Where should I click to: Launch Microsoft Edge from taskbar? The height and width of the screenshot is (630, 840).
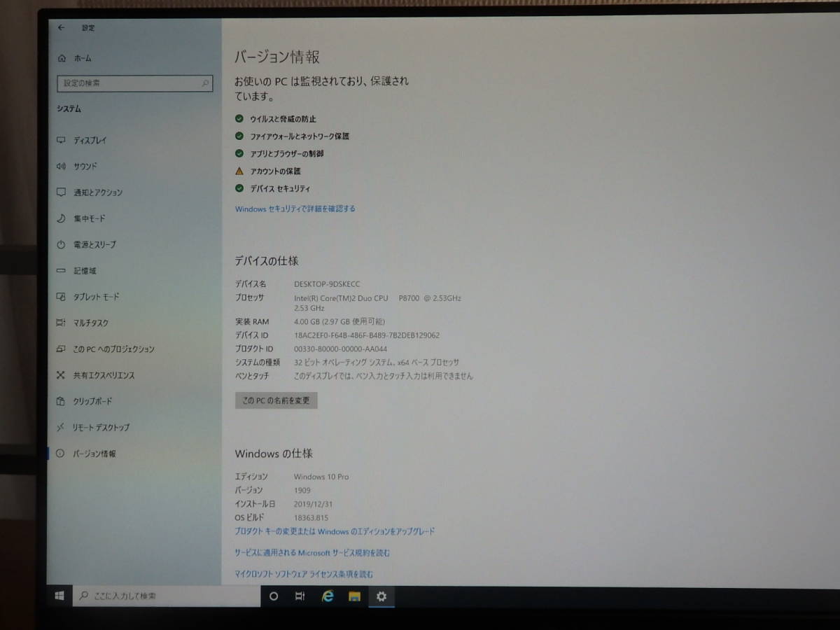pos(327,596)
